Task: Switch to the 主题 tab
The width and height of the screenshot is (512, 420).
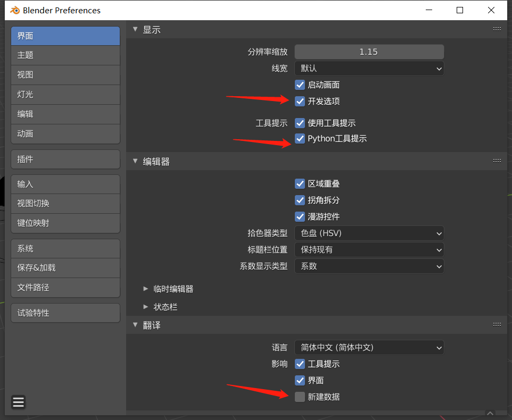Action: (65, 55)
